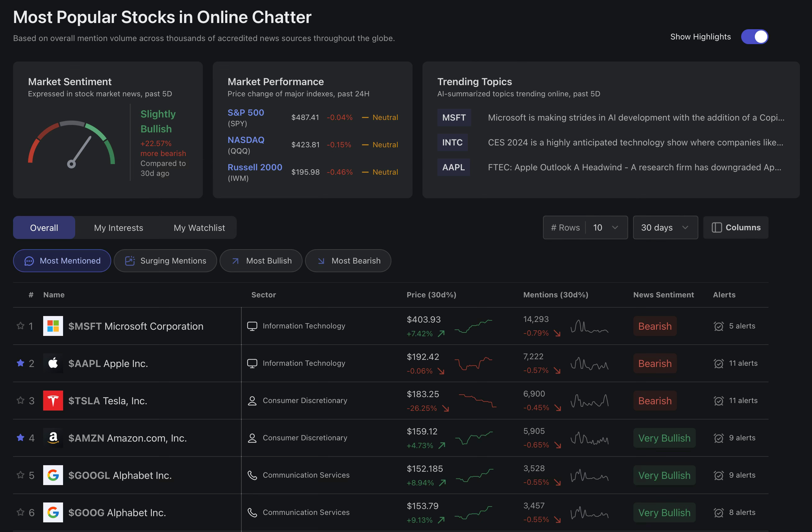Toggle the Show Highlights switch
This screenshot has width=812, height=532.
754,37
